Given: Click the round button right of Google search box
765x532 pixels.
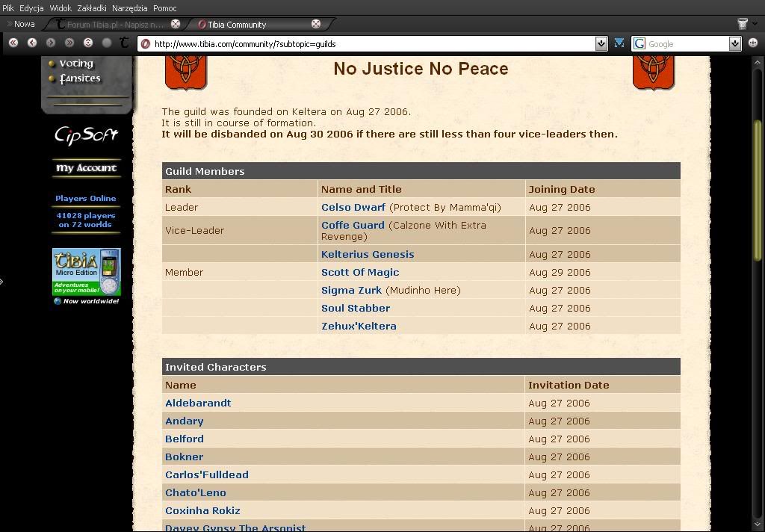Looking at the screenshot, I should (753, 43).
